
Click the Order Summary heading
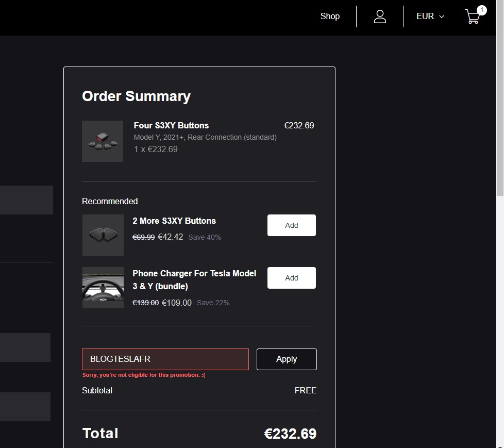[x=136, y=96]
